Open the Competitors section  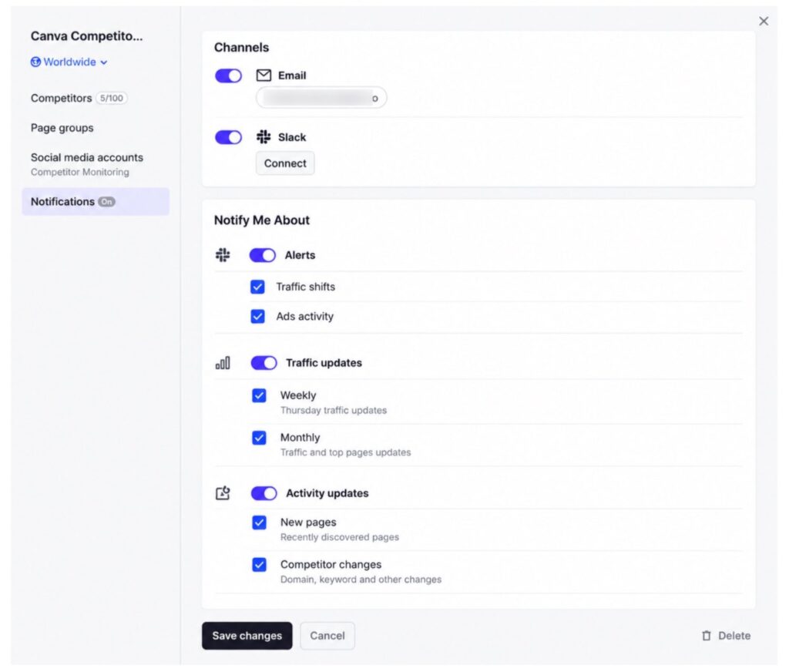(x=62, y=98)
